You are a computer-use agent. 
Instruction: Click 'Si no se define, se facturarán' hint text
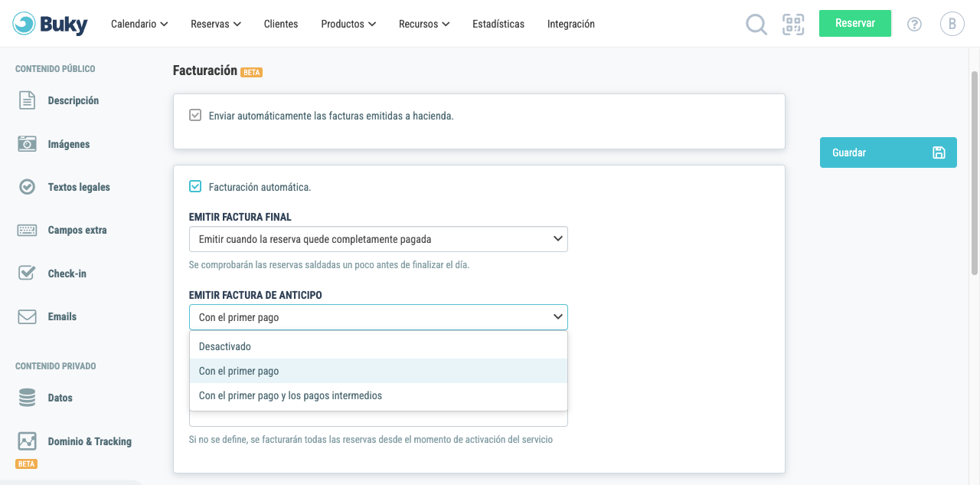[x=371, y=440]
